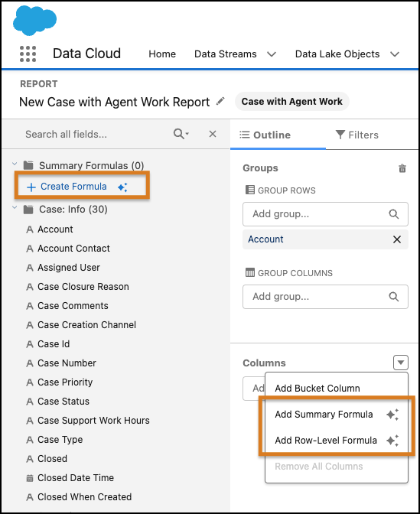The height and width of the screenshot is (514, 420).
Task: Select the Case Type field
Action: click(60, 440)
